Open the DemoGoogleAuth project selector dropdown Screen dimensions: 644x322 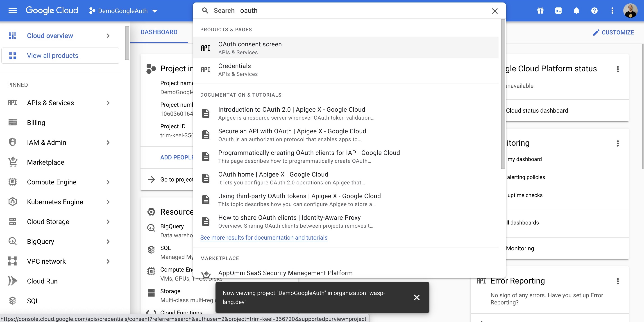[x=123, y=11]
